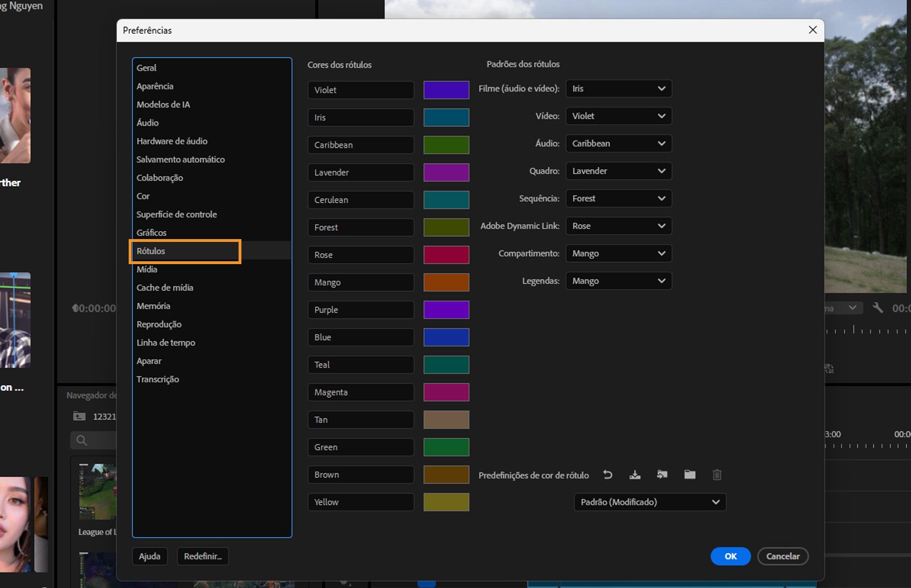Click the color swatch in the Lavender row
The image size is (911, 588).
(x=446, y=172)
